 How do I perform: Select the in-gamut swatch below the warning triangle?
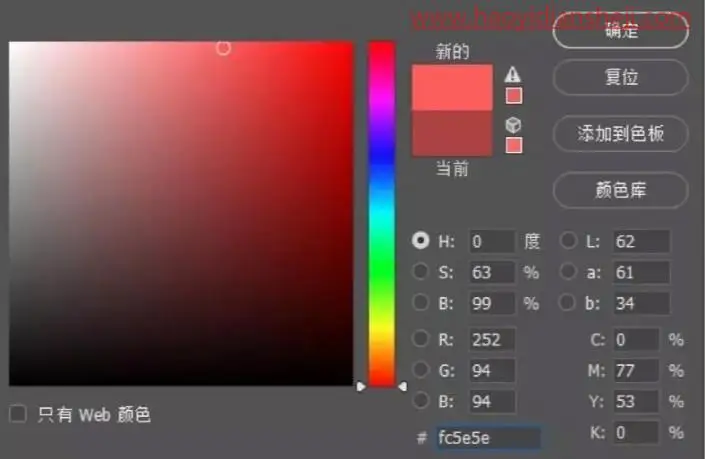pyautogui.click(x=514, y=95)
